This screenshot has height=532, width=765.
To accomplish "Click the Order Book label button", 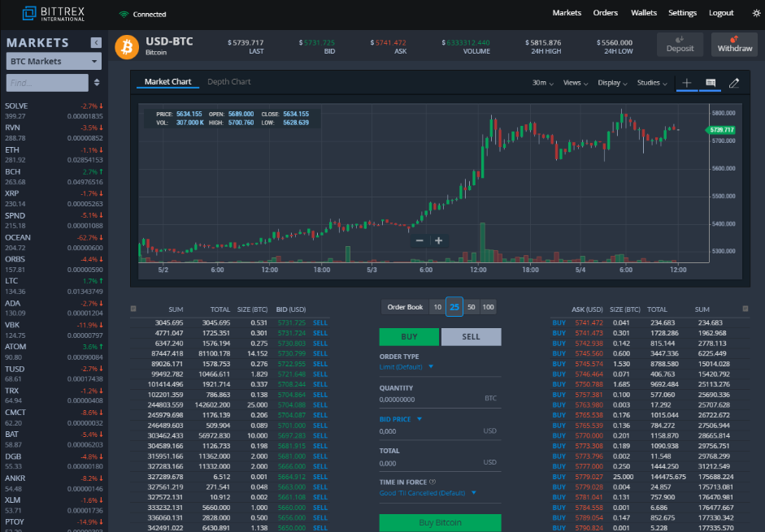I will pos(405,307).
